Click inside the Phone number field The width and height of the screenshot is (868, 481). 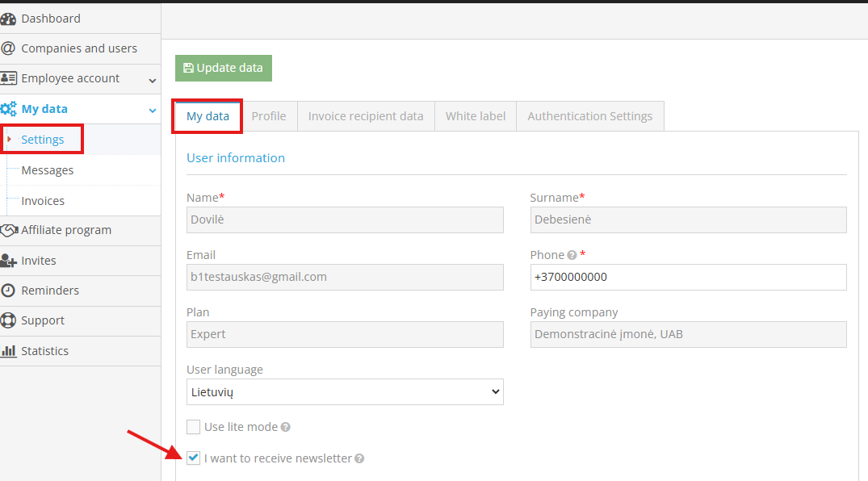click(688, 277)
